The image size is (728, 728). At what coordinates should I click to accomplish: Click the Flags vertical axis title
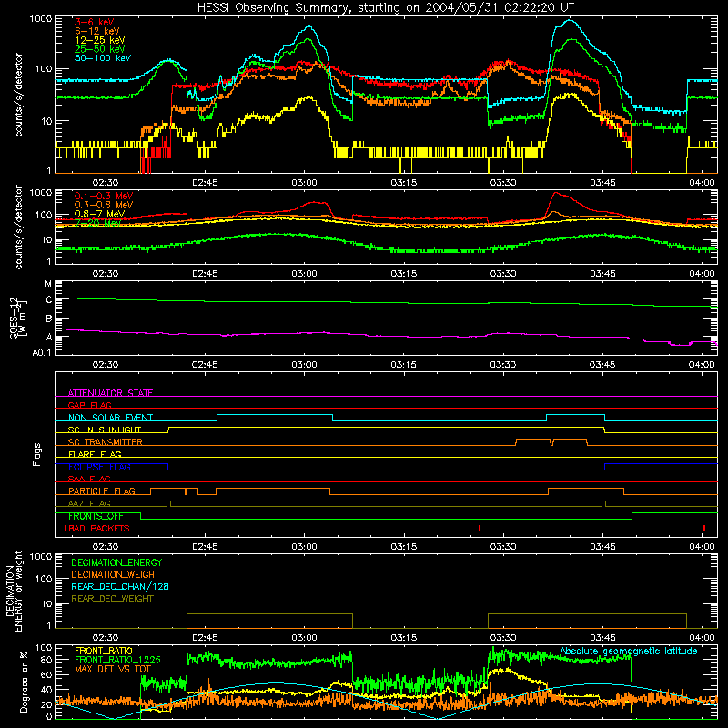coord(37,454)
